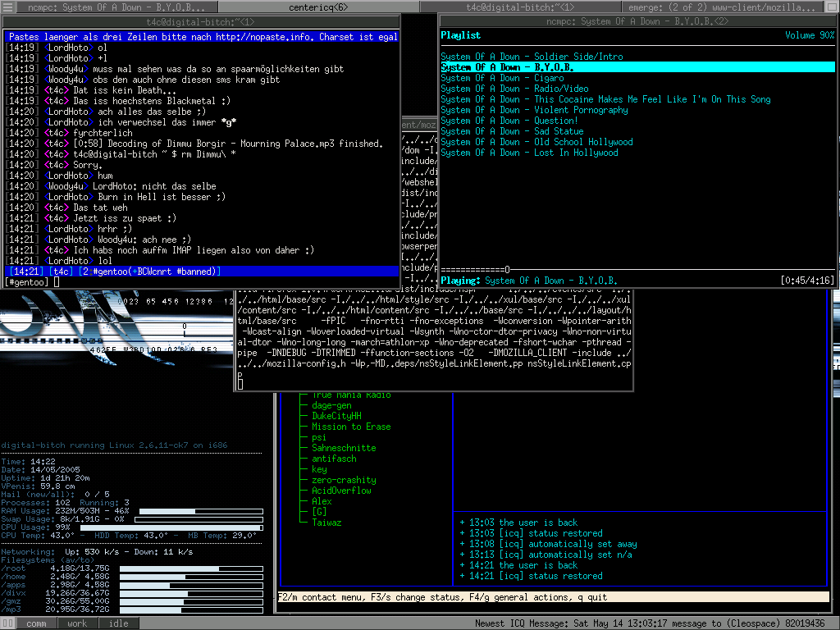
Task: Click the 13:13 automatically set n/a log line
Action: [x=546, y=555]
